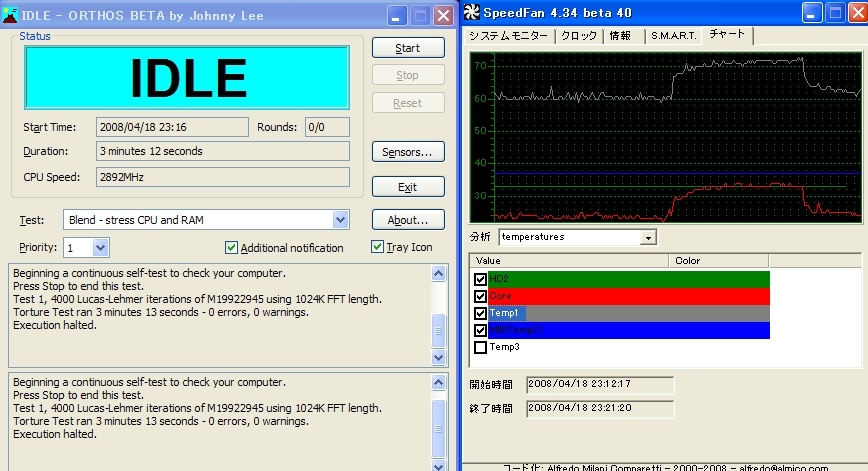Viewport: 868px width, 471px height.
Task: Click the SpeedFan fan icon in title bar
Action: 472,13
